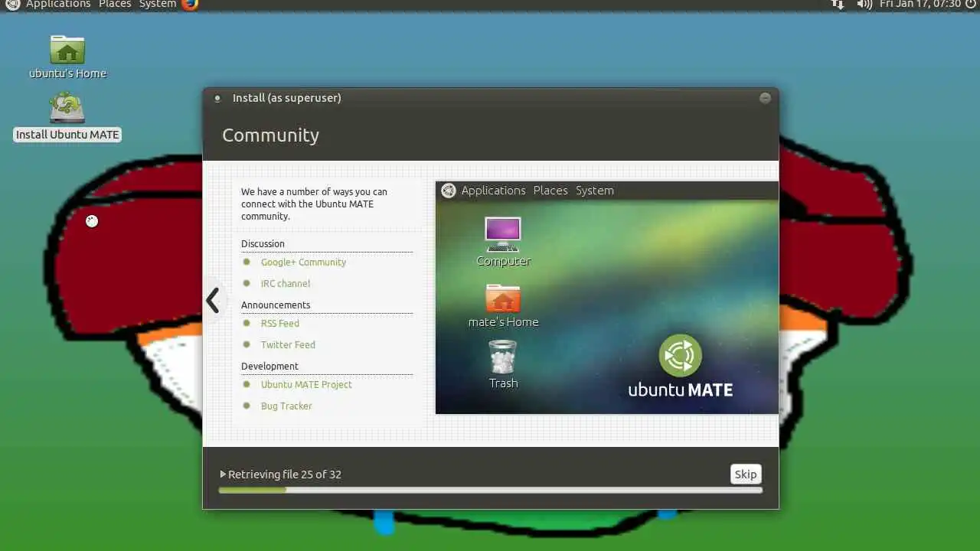Viewport: 980px width, 551px height.
Task: Click the date and time clock
Action: [920, 4]
